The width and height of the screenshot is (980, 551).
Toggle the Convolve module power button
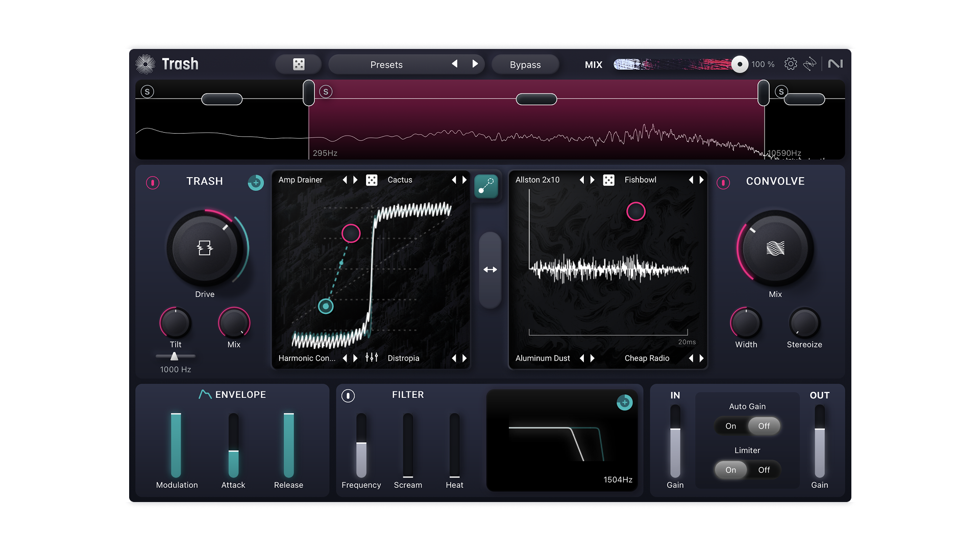(723, 183)
